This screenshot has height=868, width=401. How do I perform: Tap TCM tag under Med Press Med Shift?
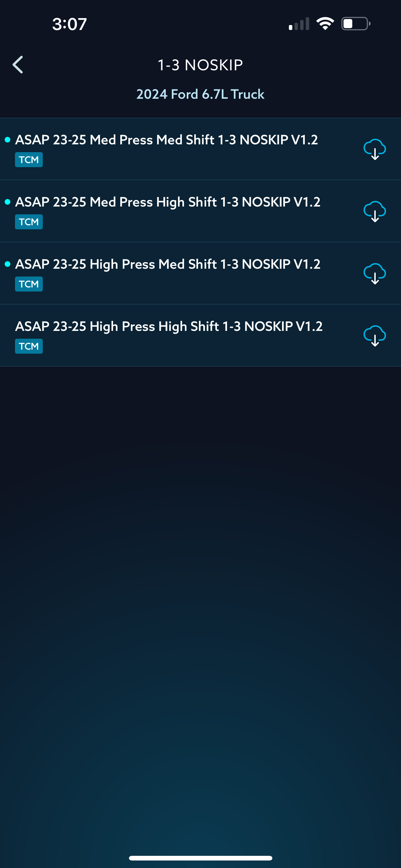[29, 160]
